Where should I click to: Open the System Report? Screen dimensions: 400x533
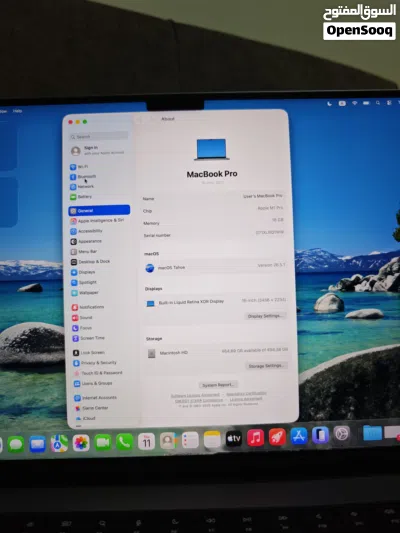(218, 385)
